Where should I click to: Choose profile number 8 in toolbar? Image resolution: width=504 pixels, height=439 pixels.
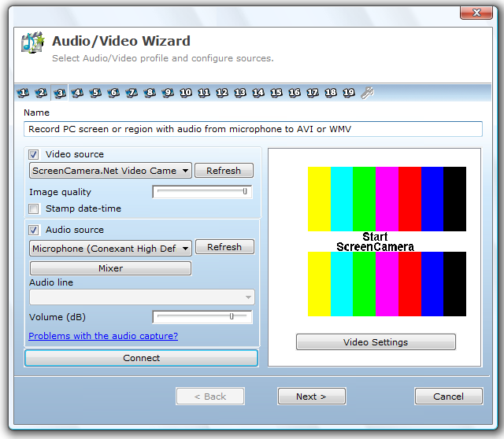coord(150,93)
